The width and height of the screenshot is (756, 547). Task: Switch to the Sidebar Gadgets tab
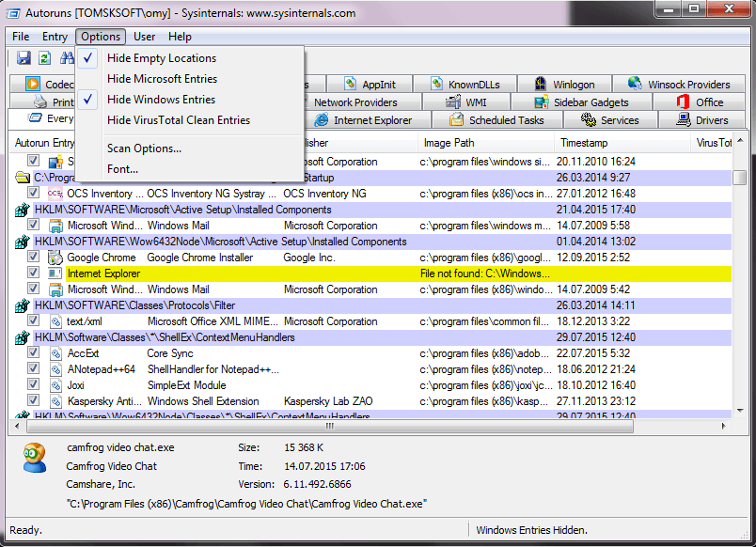coord(581,102)
